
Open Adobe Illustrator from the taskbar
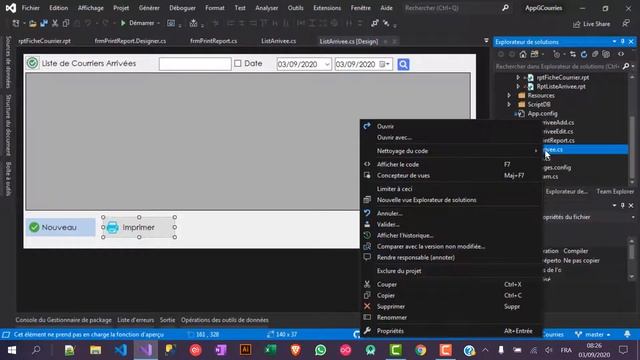pyautogui.click(x=246, y=350)
